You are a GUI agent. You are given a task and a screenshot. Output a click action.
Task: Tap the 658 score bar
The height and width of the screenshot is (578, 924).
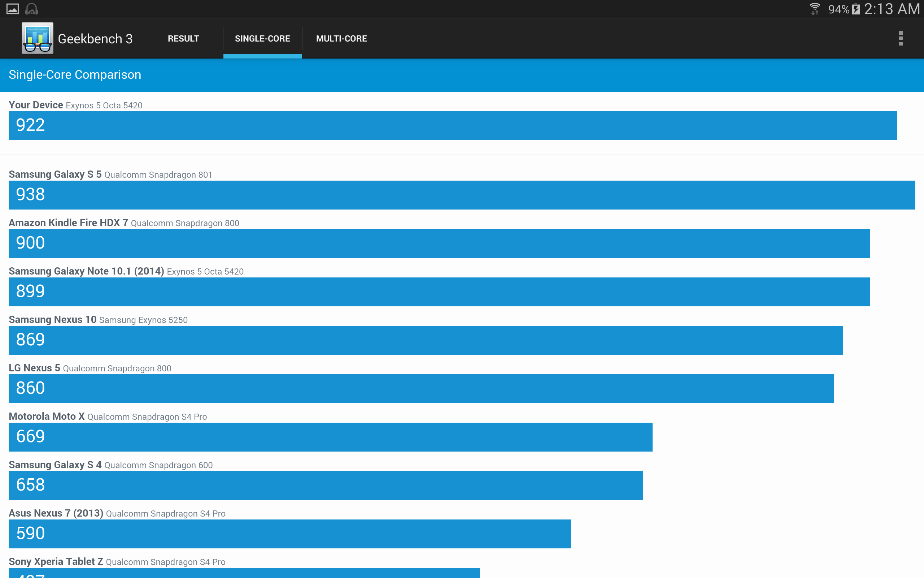coord(326,486)
